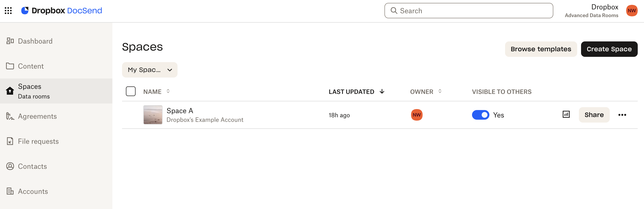644x209 pixels.
Task: Click the Create Space button
Action: coord(609,49)
